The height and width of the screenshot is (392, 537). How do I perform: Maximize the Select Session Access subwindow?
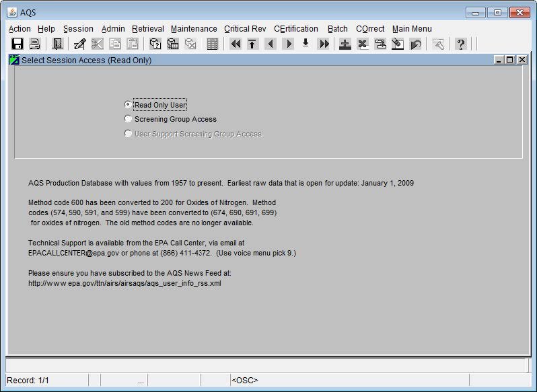pos(510,60)
